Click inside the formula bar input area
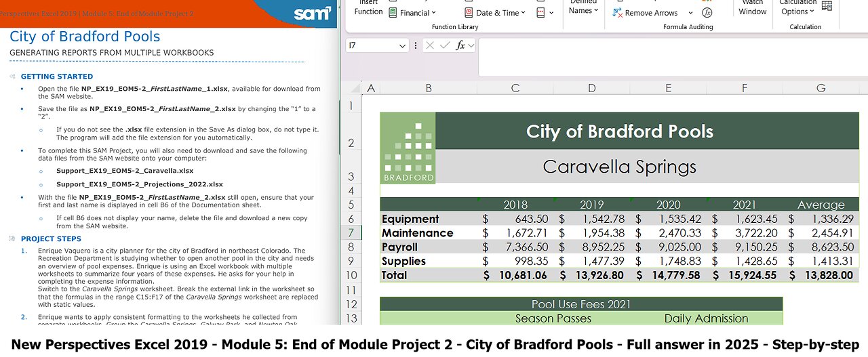 point(673,58)
